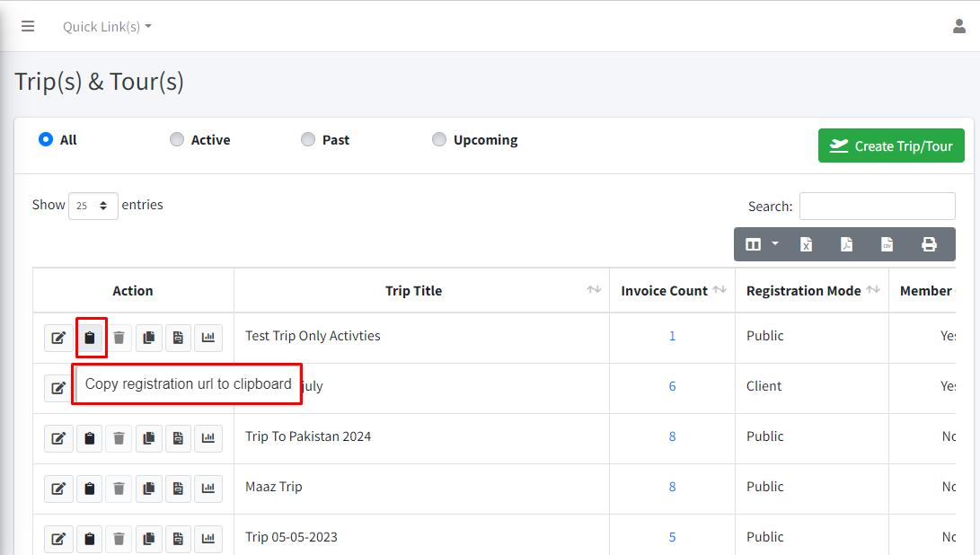This screenshot has height=555, width=980.
Task: Toggle the hamburger sidebar menu
Action: [28, 26]
